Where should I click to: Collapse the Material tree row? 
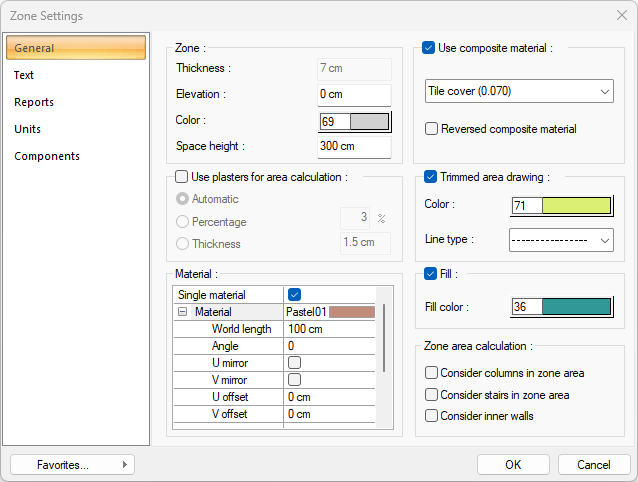click(x=182, y=312)
